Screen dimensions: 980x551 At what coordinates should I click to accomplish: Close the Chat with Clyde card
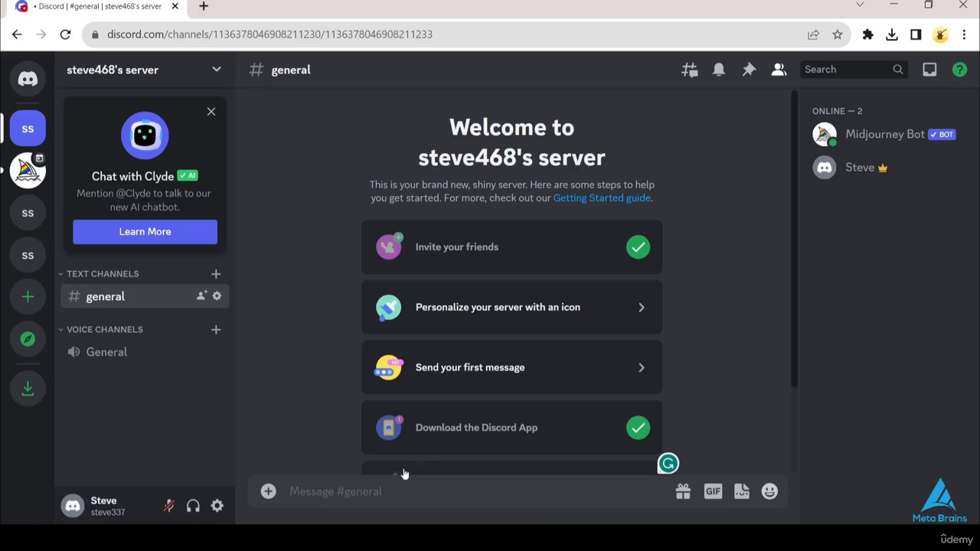tap(211, 112)
